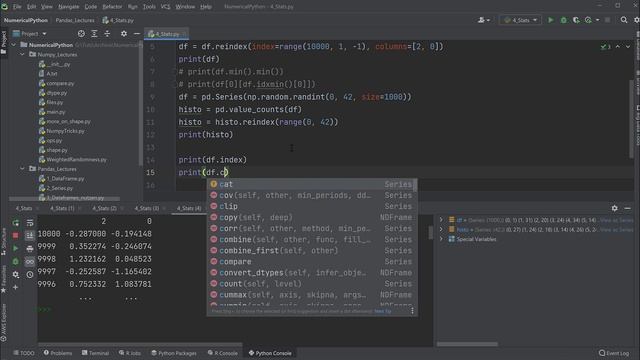Choose cov from completion list

pyautogui.click(x=312, y=195)
